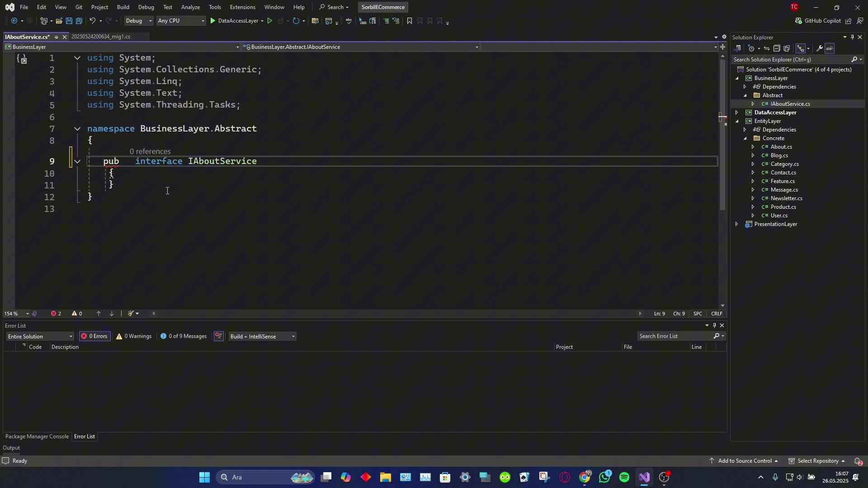868x488 pixels.
Task: Click the split editor icon near scrollbar top
Action: (x=722, y=47)
